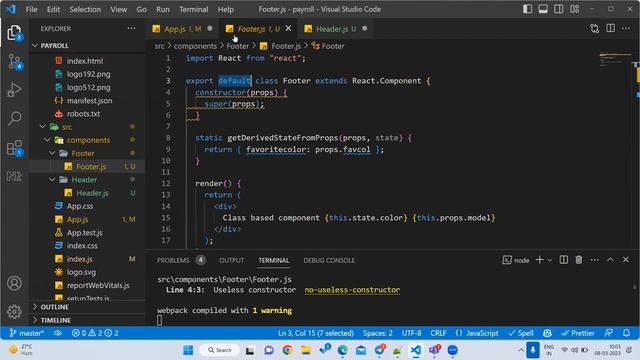Open Explorer views and more actions ellipsis
The width and height of the screenshot is (640, 360).
tap(131, 28)
